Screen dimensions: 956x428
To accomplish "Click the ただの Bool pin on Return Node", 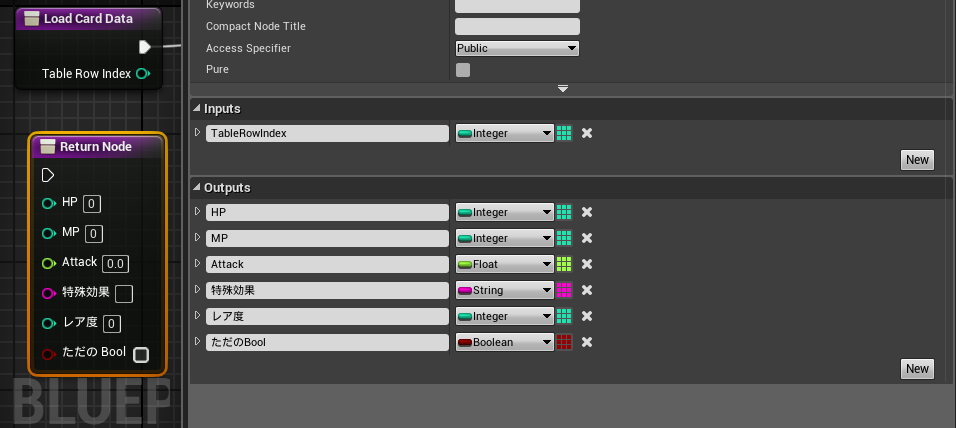I will click(49, 354).
